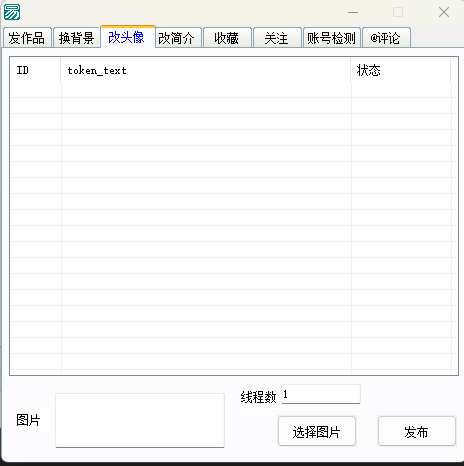The width and height of the screenshot is (464, 466).
Task: Switch to the 关注 tab
Action: point(277,38)
